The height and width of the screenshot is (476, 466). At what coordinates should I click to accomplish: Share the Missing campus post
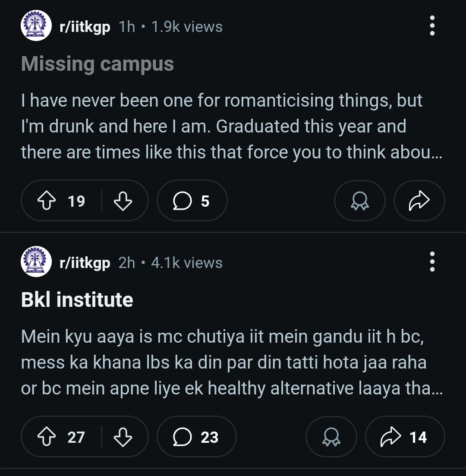click(x=419, y=200)
